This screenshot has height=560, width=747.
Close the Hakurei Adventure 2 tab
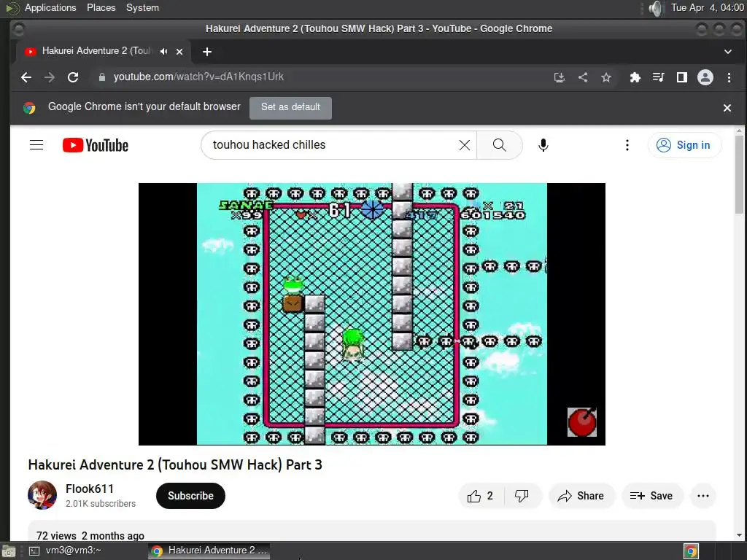pyautogui.click(x=179, y=52)
